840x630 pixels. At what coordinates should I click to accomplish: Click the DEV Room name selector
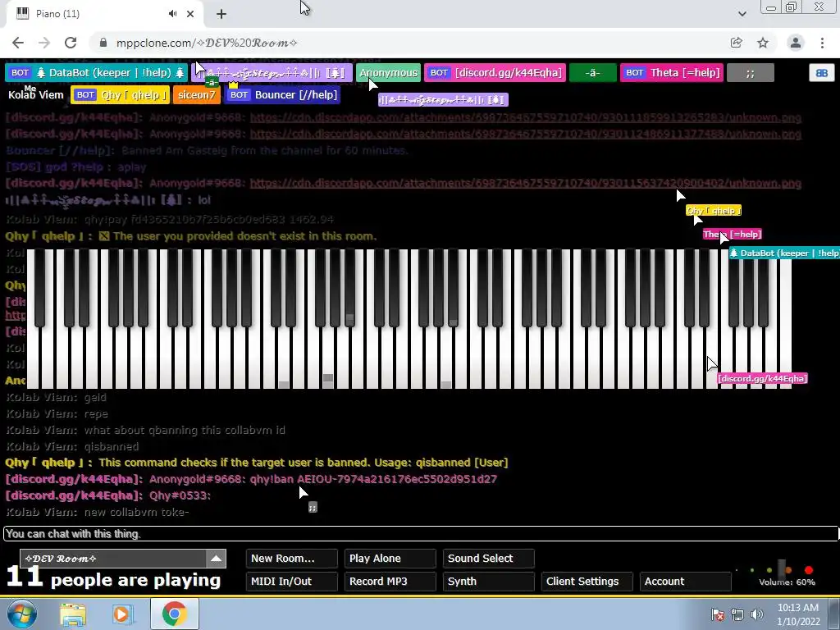tap(113, 558)
